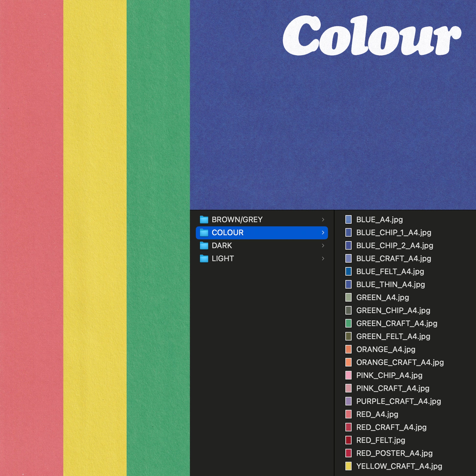Click the GREEN_FELT_A4.jpg thumbnail icon
Image resolution: width=476 pixels, height=476 pixels.
coord(348,336)
